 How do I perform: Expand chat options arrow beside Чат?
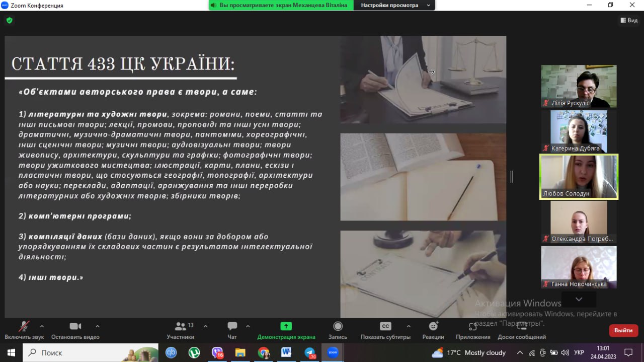248,326
